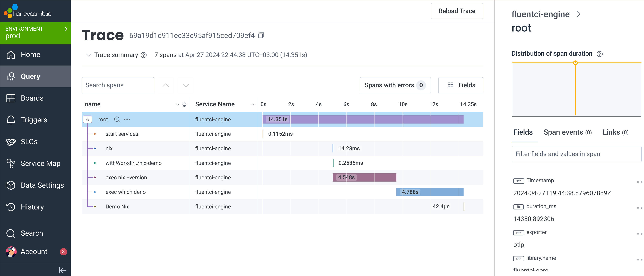
Task: Jump to previous search result arrow
Action: [166, 85]
